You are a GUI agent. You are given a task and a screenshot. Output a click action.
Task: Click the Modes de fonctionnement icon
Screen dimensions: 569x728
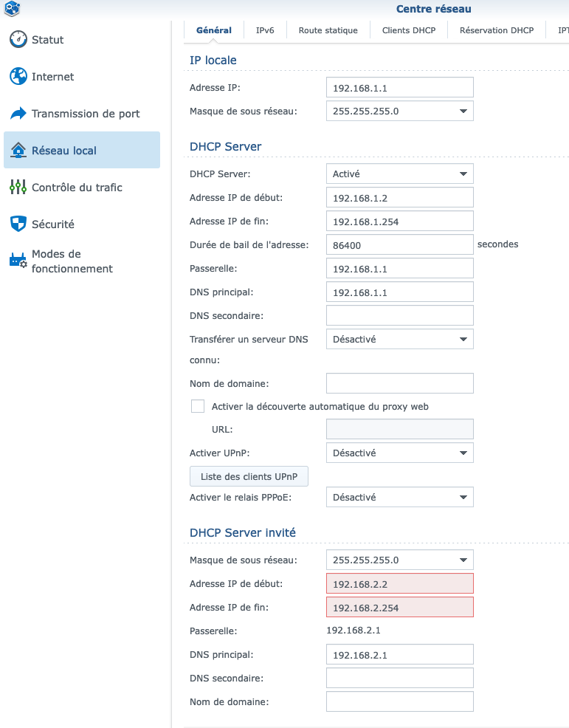(x=18, y=261)
